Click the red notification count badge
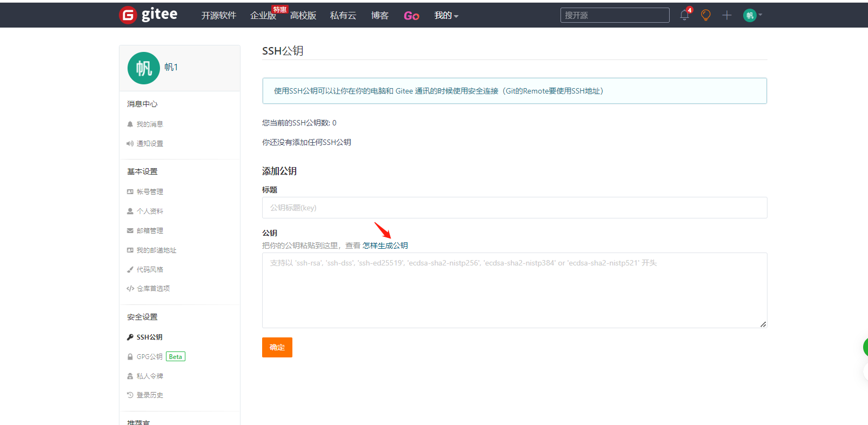Screen dimensions: 868x425 [x=690, y=10]
